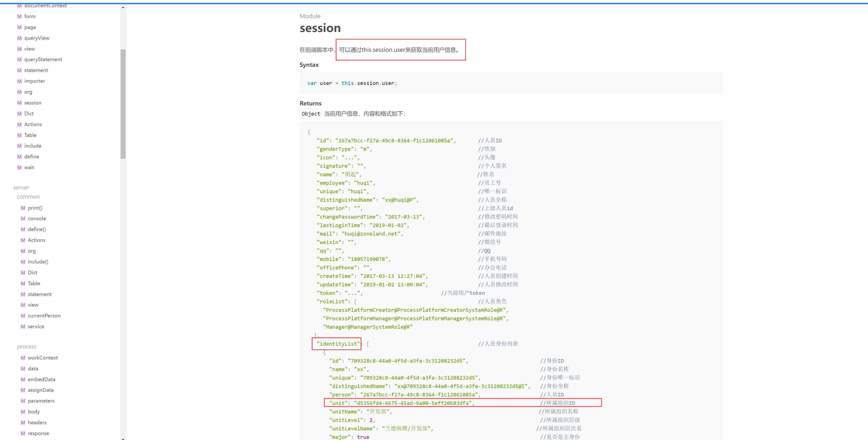Viewport: 868px width, 440px height.
Task: Click the M icon next to console
Action: tap(23, 219)
